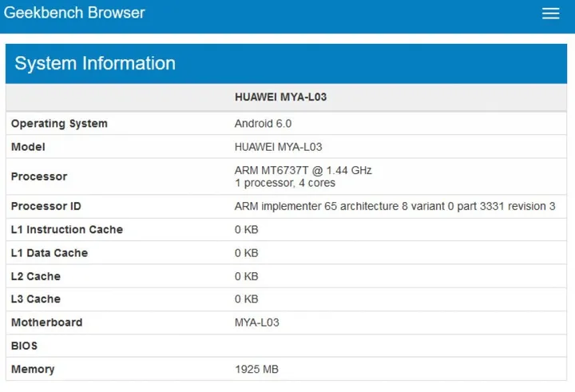Screen dimensions: 575x392
Task: Click the Processor ID row label
Action: pyautogui.click(x=46, y=206)
